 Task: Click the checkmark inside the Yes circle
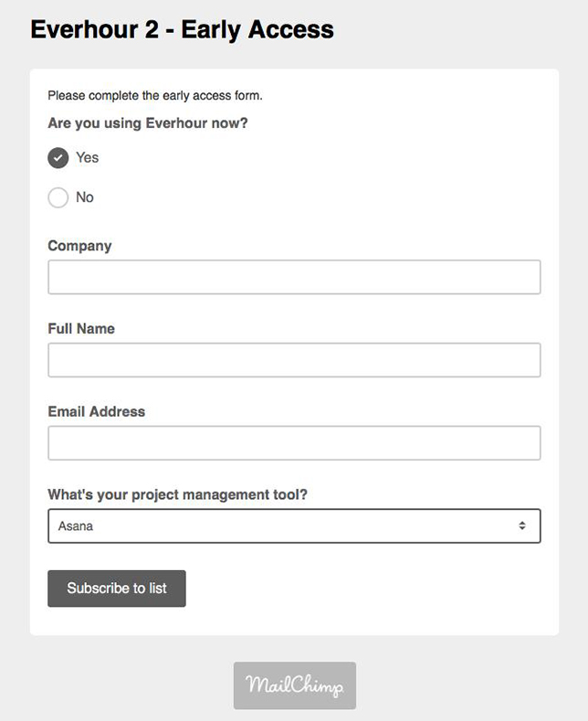click(x=58, y=158)
